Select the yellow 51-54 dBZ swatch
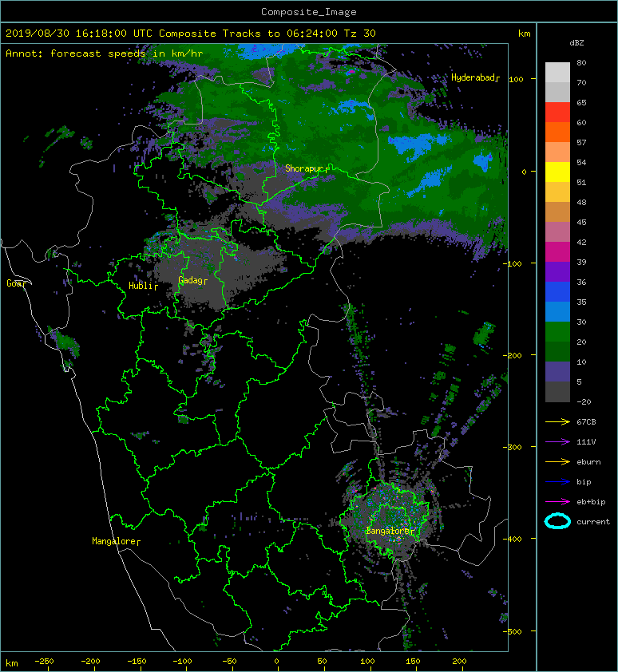 (x=557, y=172)
